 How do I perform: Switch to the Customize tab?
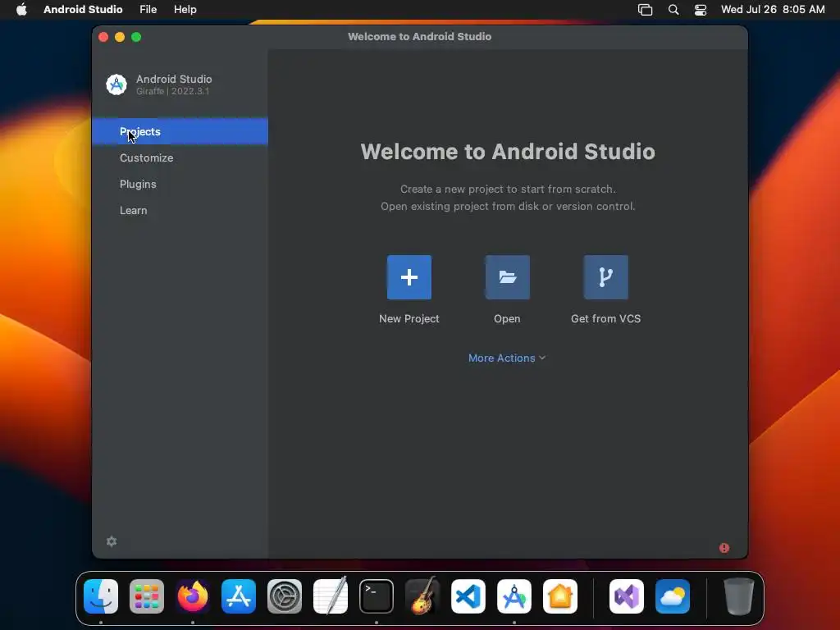[x=180, y=158]
